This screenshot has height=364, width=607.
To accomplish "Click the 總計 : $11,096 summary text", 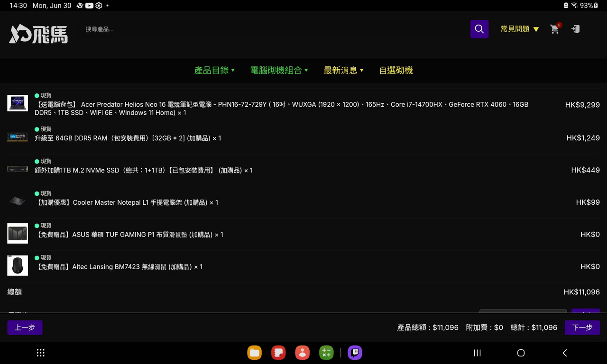I will (x=534, y=328).
